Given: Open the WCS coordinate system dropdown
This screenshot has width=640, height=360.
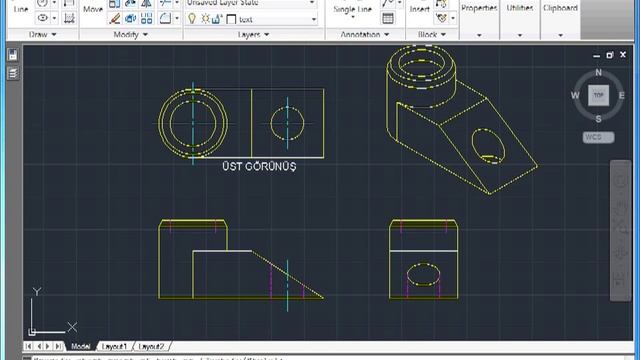Looking at the screenshot, I should click(598, 137).
